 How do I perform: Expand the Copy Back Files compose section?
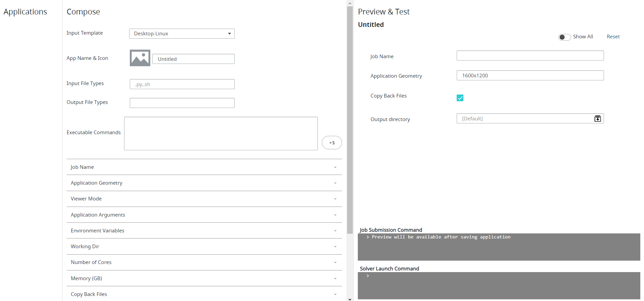204,294
